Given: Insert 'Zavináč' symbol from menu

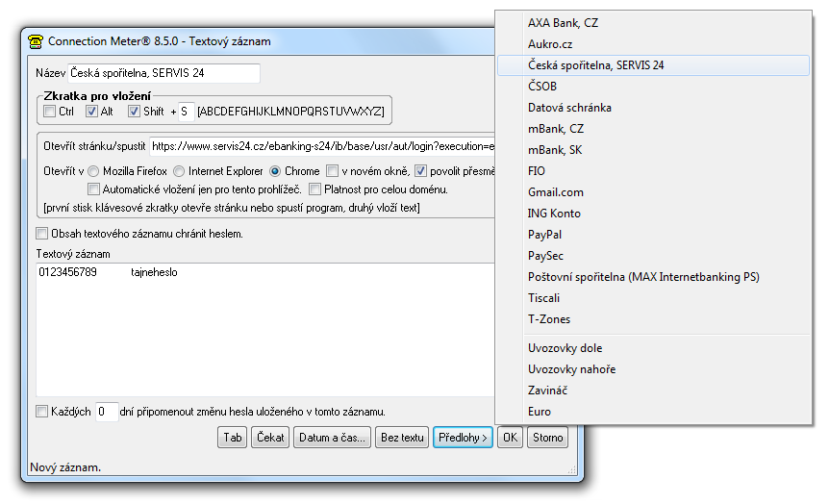Looking at the screenshot, I should click(x=653, y=391).
